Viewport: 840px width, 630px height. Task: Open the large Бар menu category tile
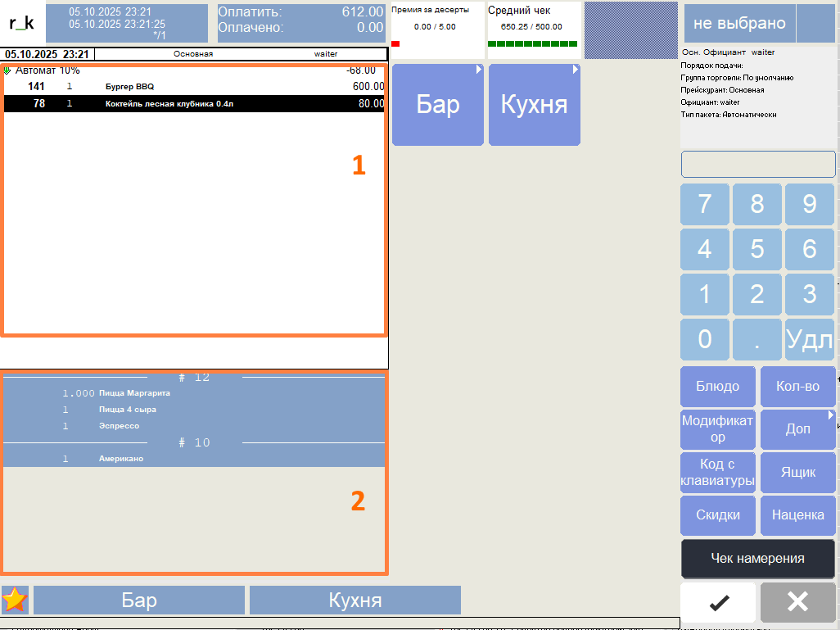pyautogui.click(x=438, y=105)
